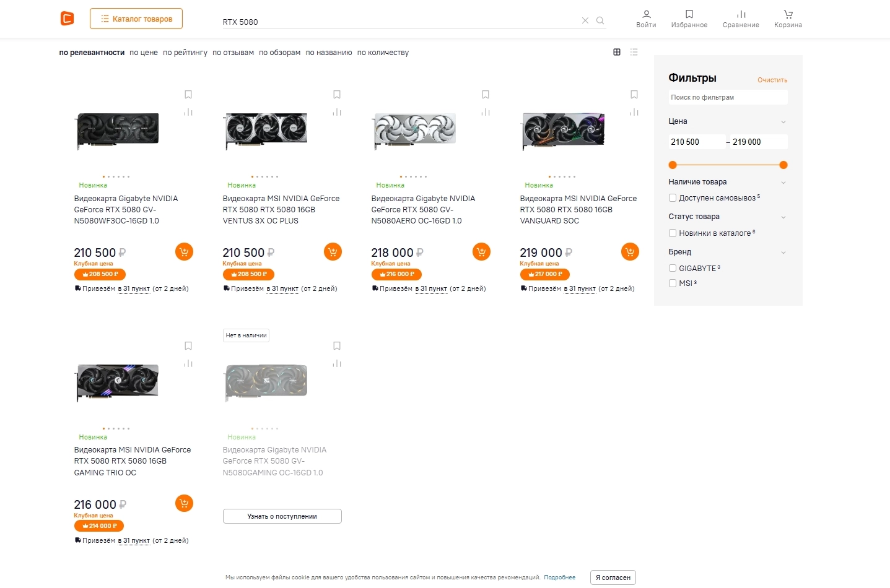Add Gigabyte N5080WF3OC to cart

tap(184, 252)
